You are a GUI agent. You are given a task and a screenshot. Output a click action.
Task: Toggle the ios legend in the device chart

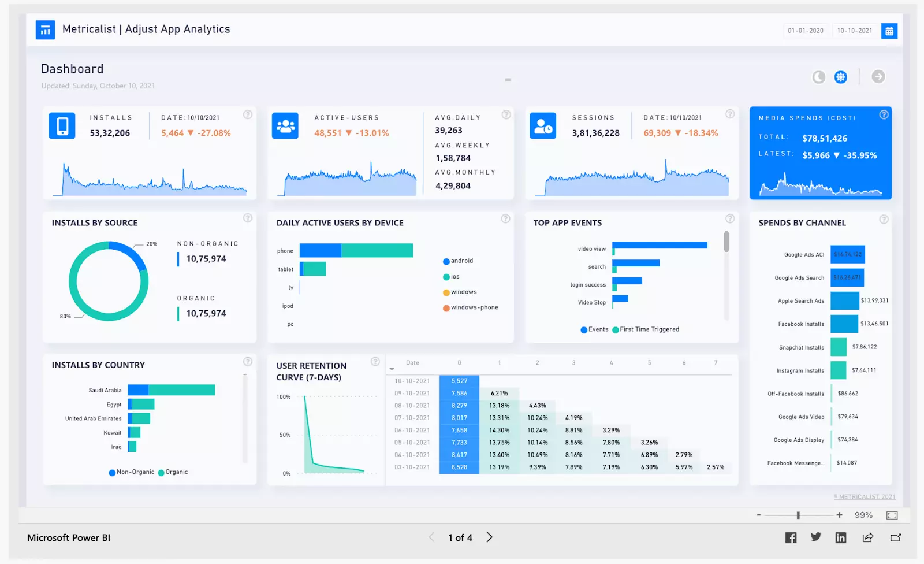click(452, 276)
